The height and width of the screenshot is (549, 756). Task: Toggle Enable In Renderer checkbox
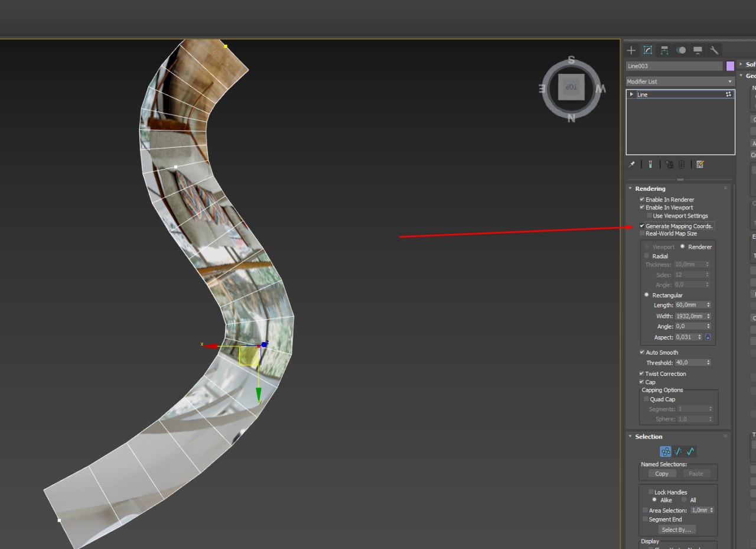pos(642,200)
